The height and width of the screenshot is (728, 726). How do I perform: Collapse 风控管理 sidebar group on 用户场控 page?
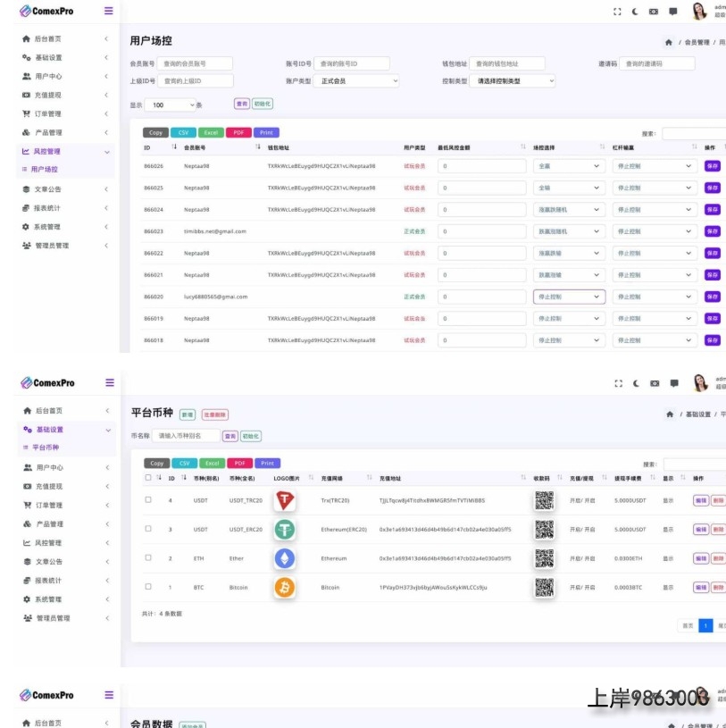(65, 151)
